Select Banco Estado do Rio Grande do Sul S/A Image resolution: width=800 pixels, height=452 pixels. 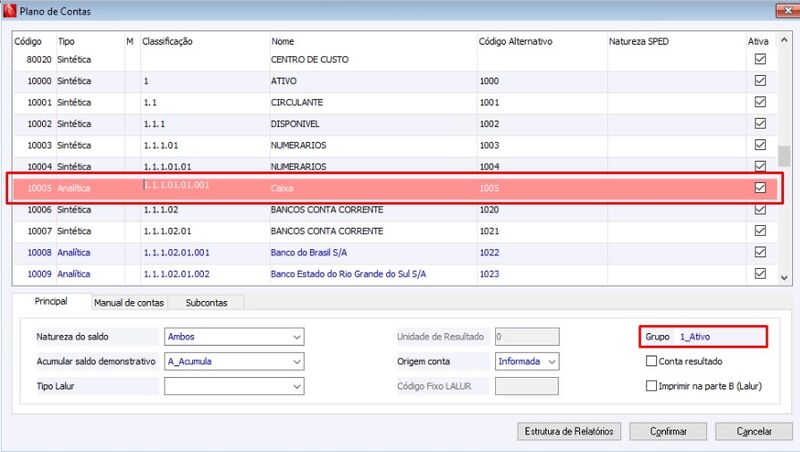coord(348,274)
